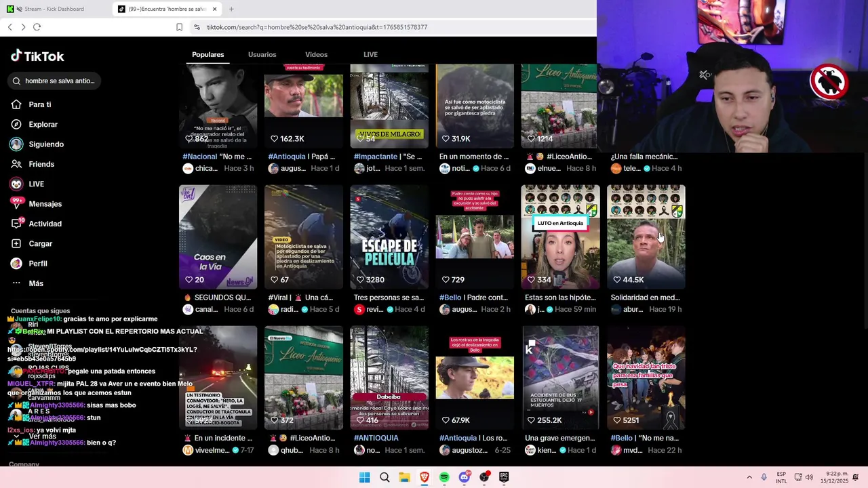Switch to the Usuarios tab
Screen dimensions: 868x488
[262, 54]
